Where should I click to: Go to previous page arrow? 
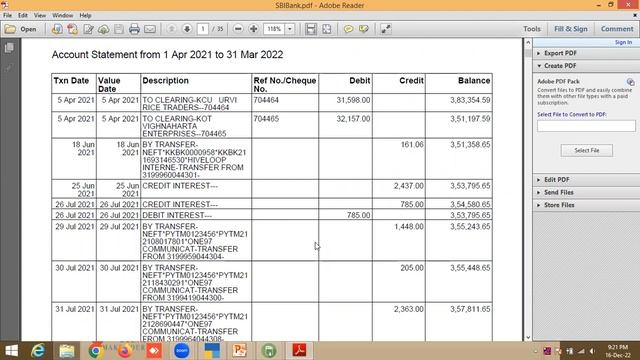pyautogui.click(x=172, y=29)
